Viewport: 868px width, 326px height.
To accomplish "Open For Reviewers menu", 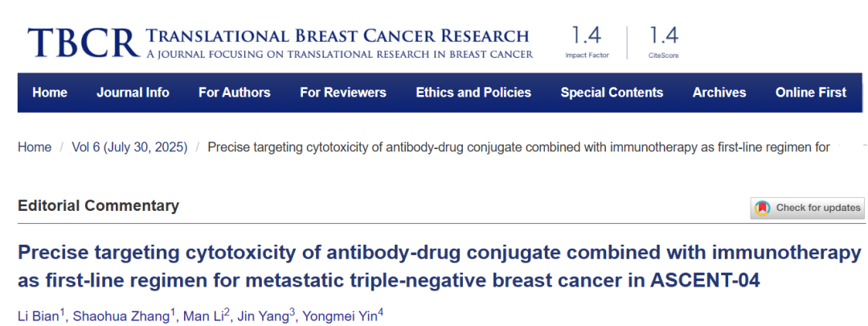I will (343, 93).
